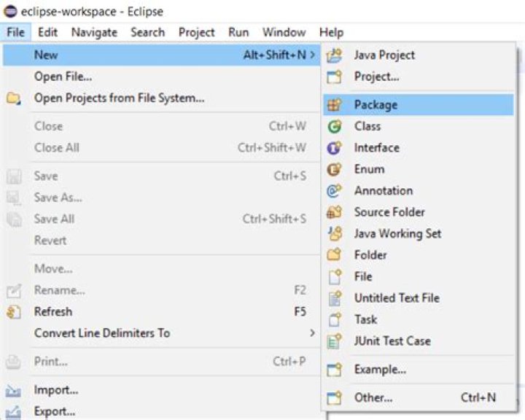Select Untitled Text File entry
This screenshot has width=525, height=420.
(x=397, y=298)
